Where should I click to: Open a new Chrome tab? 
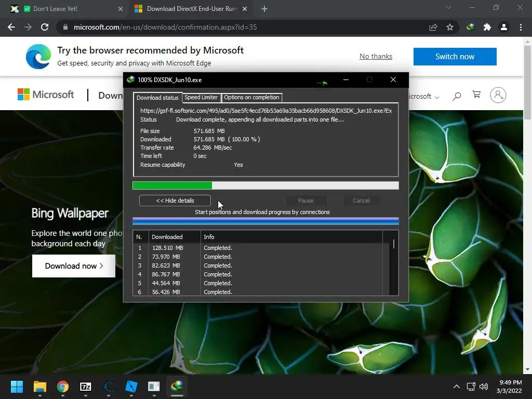pyautogui.click(x=264, y=9)
